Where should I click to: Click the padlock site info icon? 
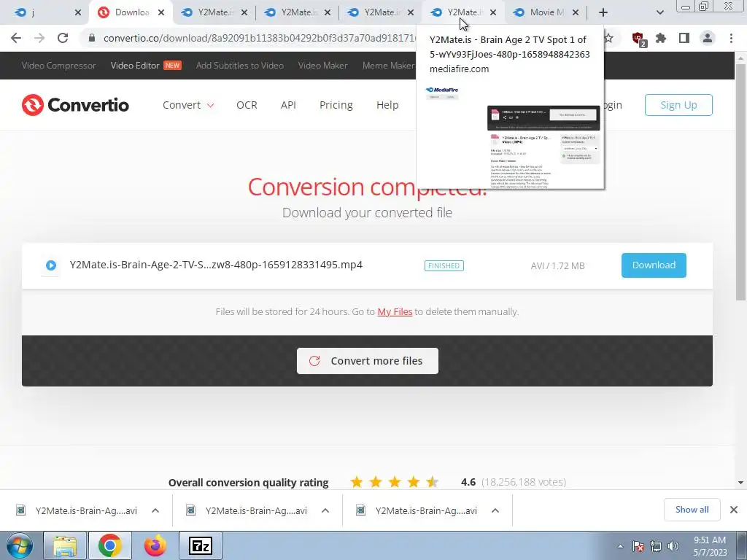click(x=92, y=38)
